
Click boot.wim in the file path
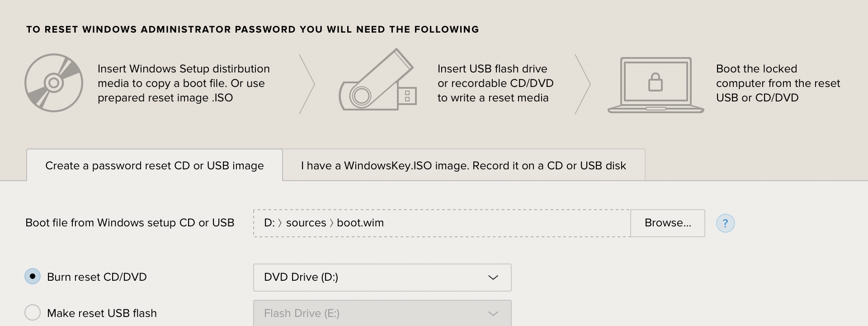pyautogui.click(x=360, y=223)
